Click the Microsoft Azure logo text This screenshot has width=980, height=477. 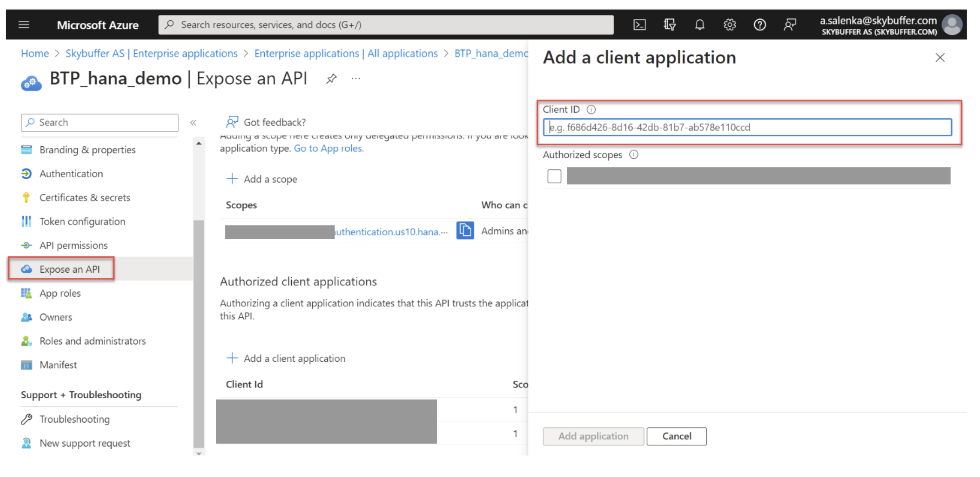[98, 25]
